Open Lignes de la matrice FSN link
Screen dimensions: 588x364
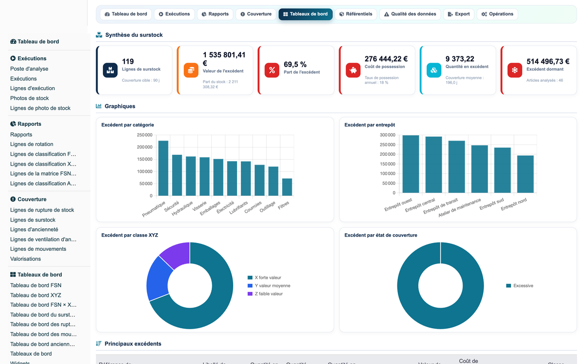(x=43, y=174)
